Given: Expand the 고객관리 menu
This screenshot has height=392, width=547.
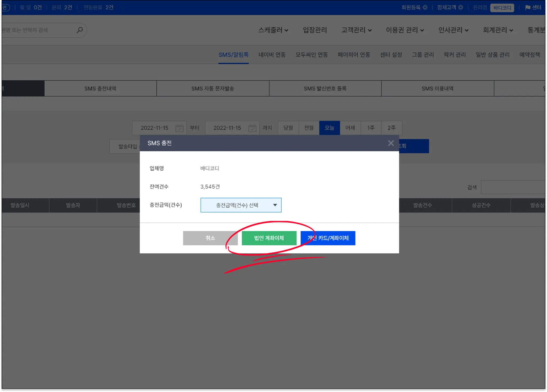Looking at the screenshot, I should click(356, 30).
